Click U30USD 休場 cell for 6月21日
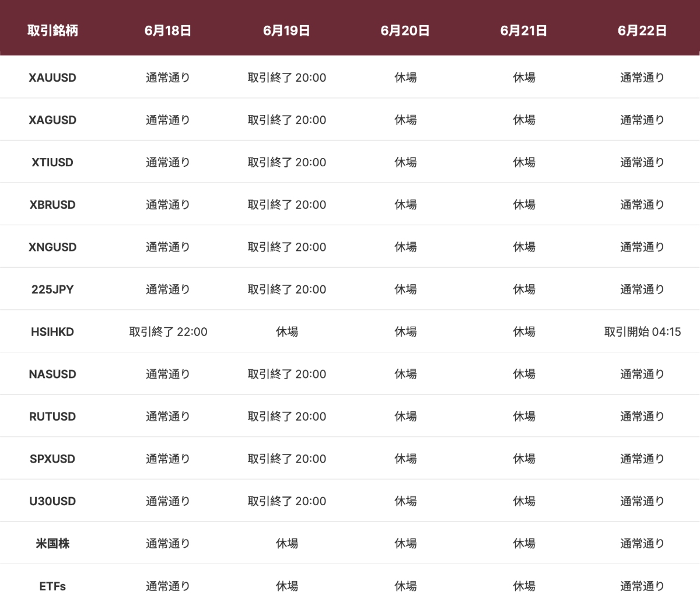 [x=524, y=501]
